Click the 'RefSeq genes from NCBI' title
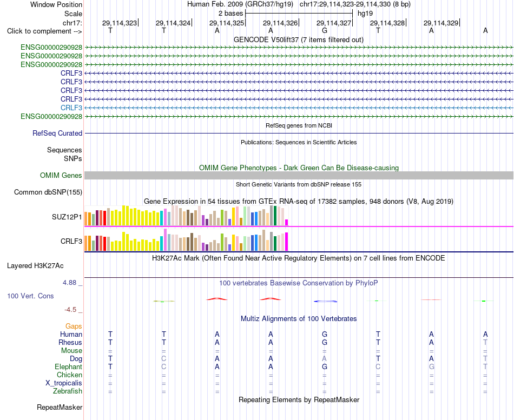Screen dimensions: 514x420 coord(299,125)
